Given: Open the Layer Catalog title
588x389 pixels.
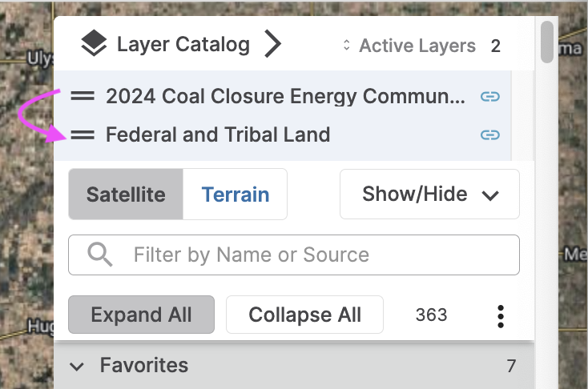Looking at the screenshot, I should coord(183,45).
